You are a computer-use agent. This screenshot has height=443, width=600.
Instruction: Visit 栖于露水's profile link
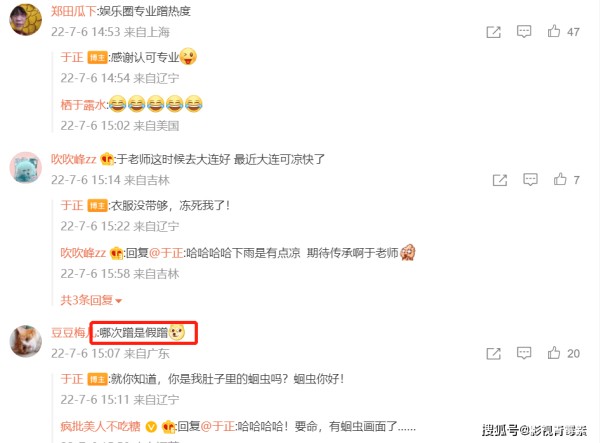click(83, 104)
